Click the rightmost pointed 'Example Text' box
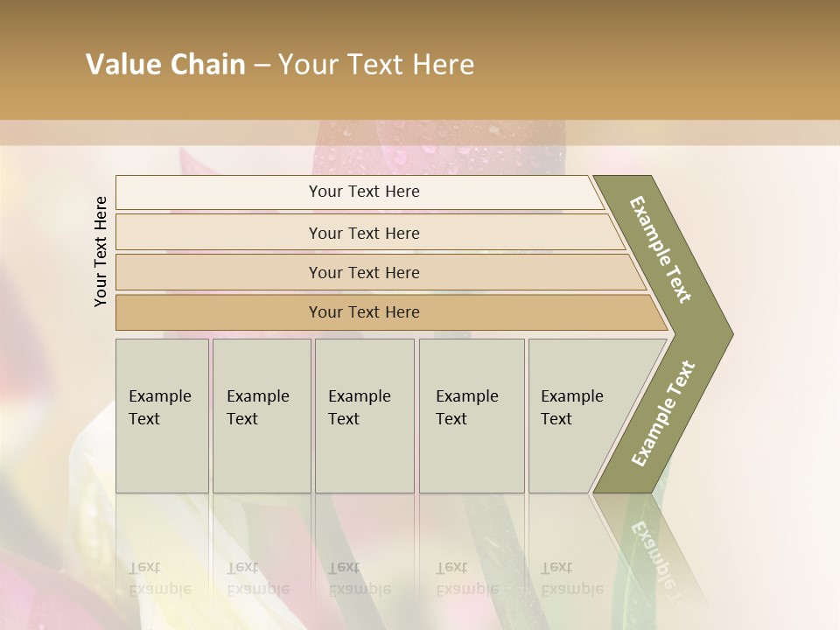The height and width of the screenshot is (630, 840). 577,416
